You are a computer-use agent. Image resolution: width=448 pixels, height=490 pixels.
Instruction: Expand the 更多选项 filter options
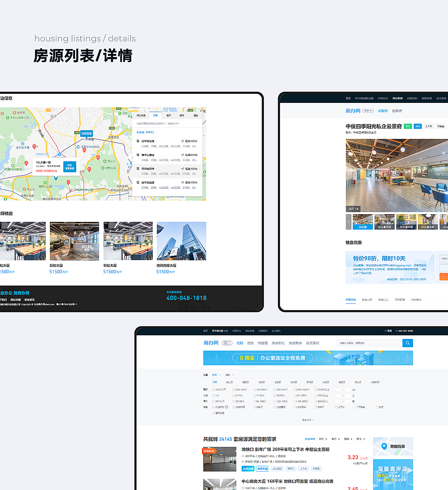tap(308, 420)
